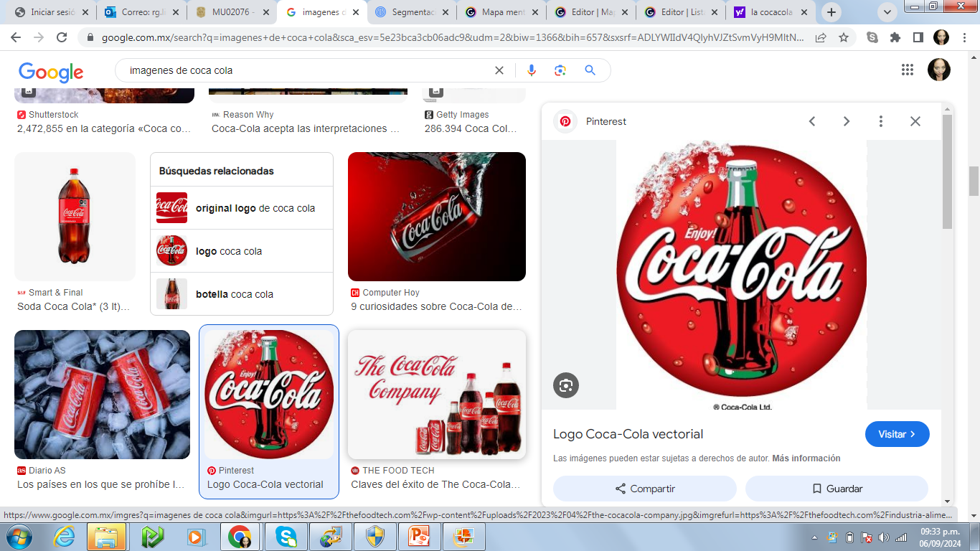Viewport: 980px width, 551px height.
Task: Clear the search query with the X icon
Action: pos(499,70)
